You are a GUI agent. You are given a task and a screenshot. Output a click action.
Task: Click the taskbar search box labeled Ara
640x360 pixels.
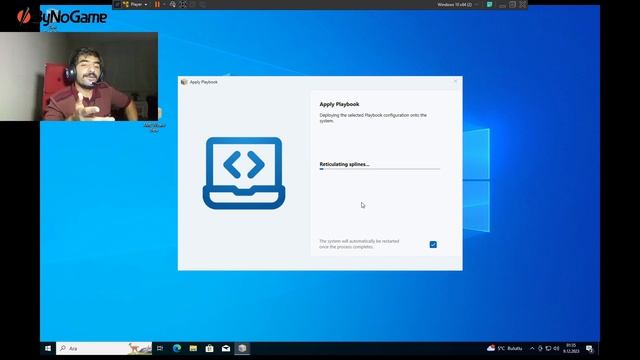pyautogui.click(x=104, y=348)
